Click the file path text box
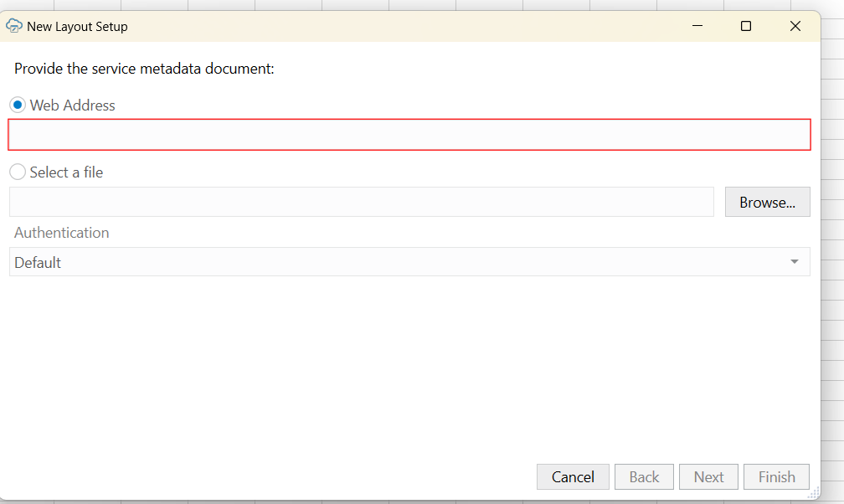844x504 pixels. 361,202
